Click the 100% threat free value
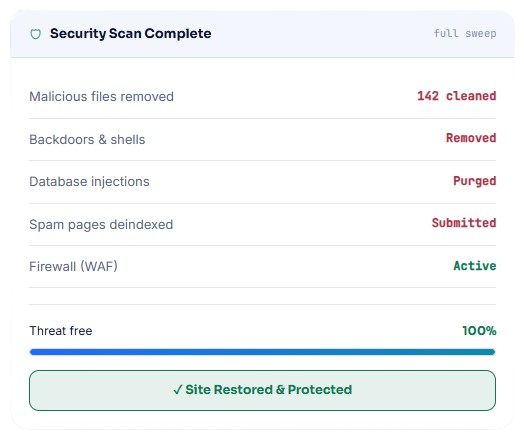Image resolution: width=524 pixels, height=438 pixels. coord(479,331)
